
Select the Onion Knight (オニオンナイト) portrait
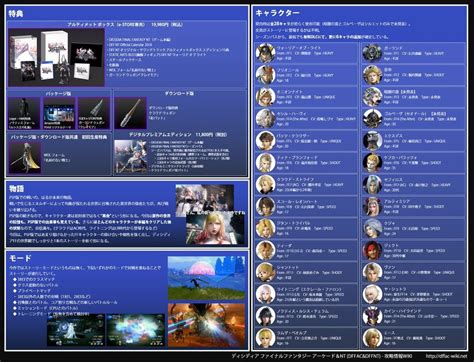pos(265,97)
